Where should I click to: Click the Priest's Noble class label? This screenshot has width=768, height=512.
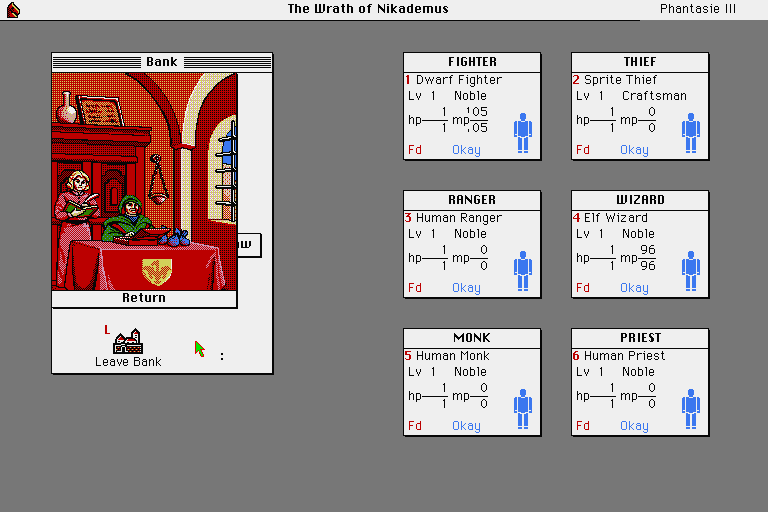coord(638,372)
